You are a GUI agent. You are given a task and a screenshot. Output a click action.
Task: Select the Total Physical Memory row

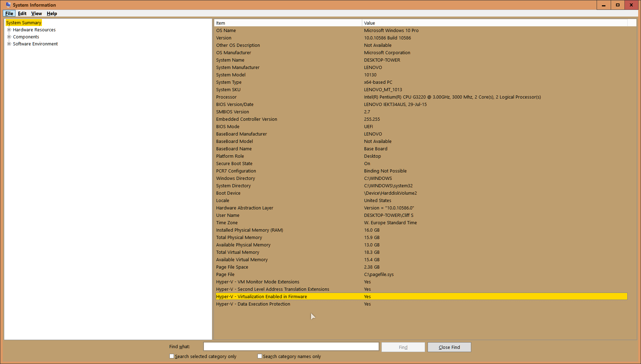pos(421,237)
